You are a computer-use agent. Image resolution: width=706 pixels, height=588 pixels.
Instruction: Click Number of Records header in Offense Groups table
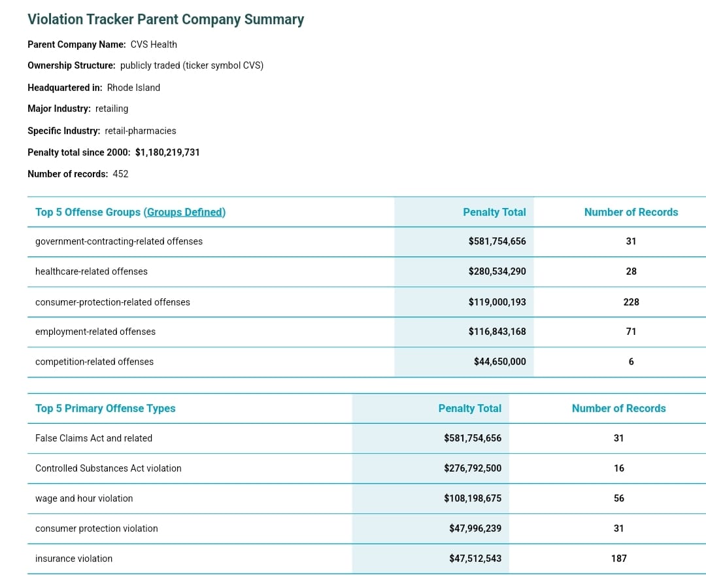tap(631, 212)
